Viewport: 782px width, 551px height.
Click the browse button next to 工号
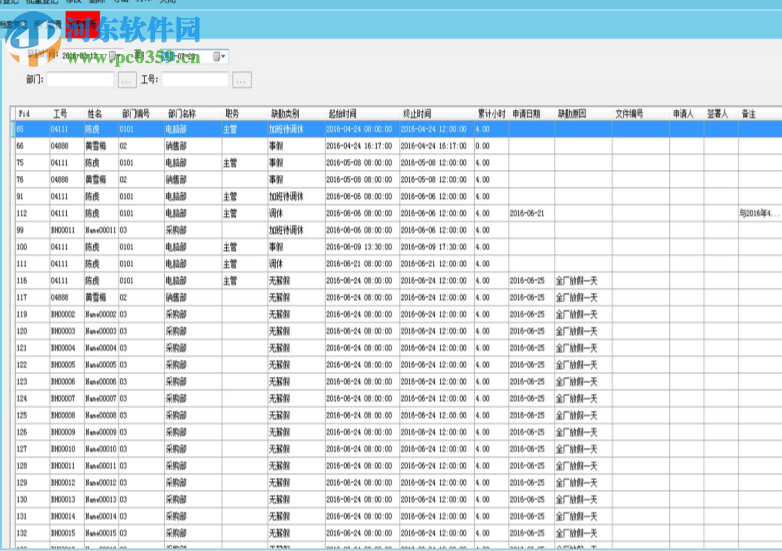(x=242, y=80)
